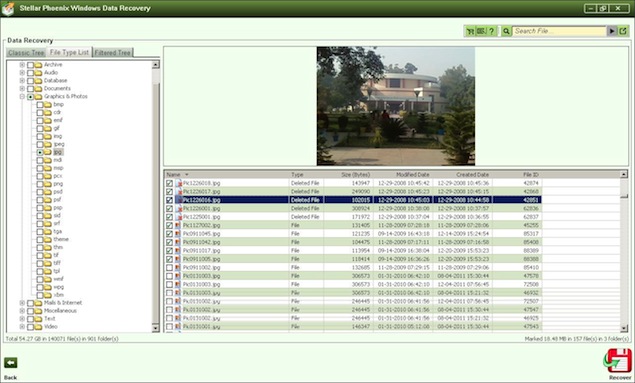635x383 pixels.
Task: Start search with the arrow button
Action: [612, 31]
